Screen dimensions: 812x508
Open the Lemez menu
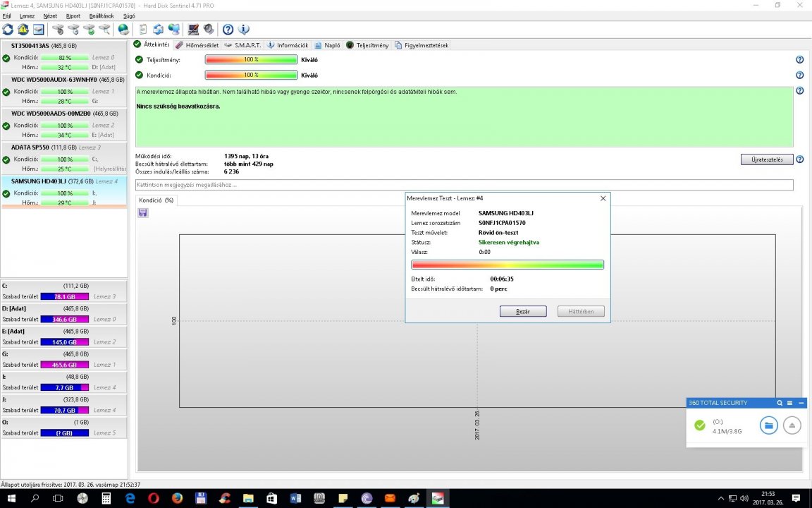27,16
